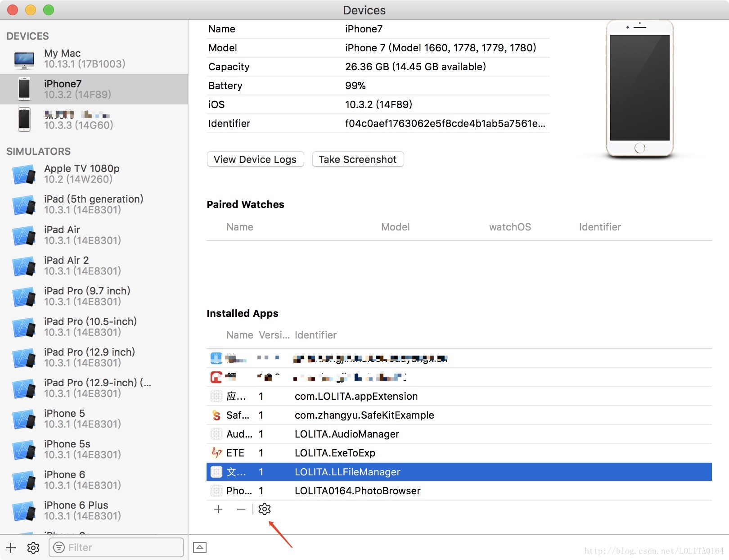Open the Installed Apps gear action menu

[265, 509]
